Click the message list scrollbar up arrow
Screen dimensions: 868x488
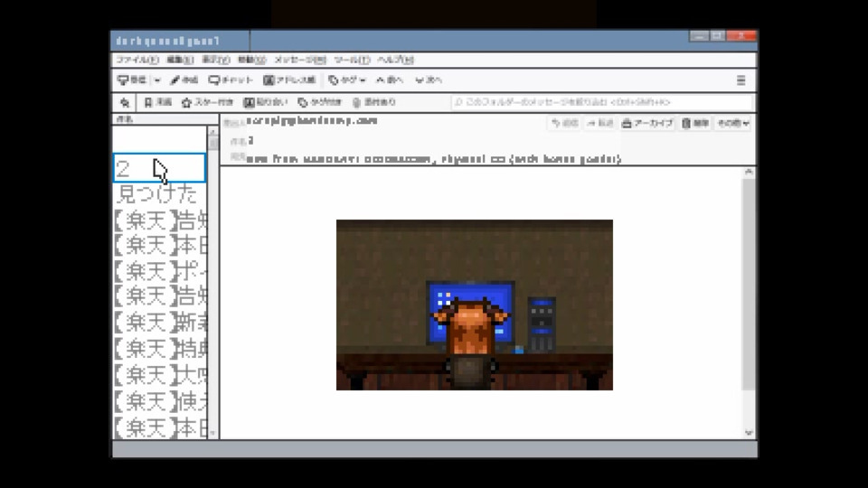coord(213,132)
